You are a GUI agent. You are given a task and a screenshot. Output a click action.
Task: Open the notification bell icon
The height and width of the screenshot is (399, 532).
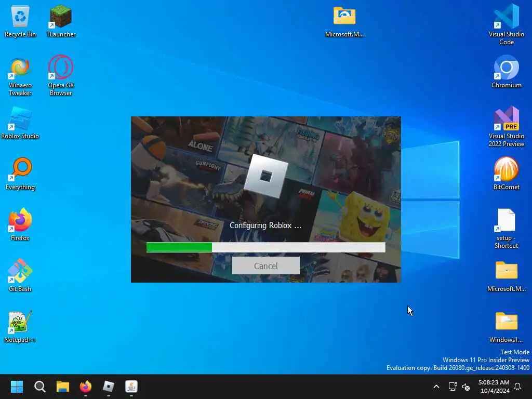pos(518,387)
